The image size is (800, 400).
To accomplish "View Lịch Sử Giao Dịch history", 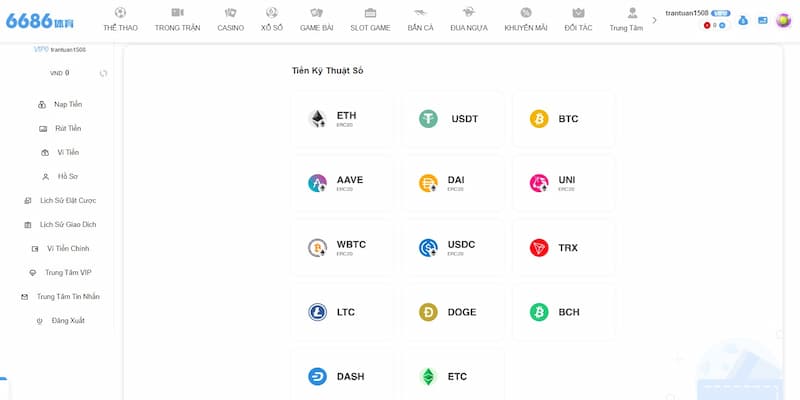I will [60, 224].
